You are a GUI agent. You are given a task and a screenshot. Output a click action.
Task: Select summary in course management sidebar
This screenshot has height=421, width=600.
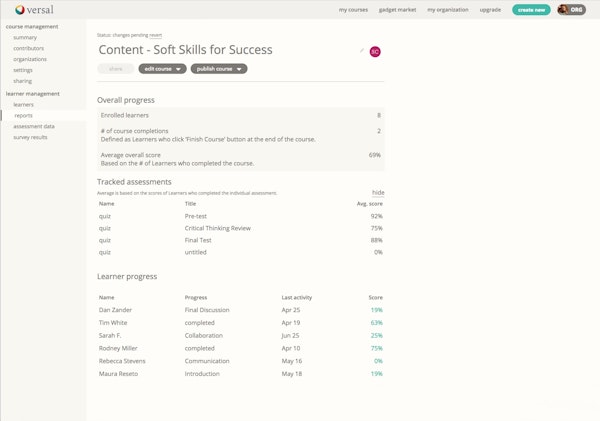click(x=25, y=37)
